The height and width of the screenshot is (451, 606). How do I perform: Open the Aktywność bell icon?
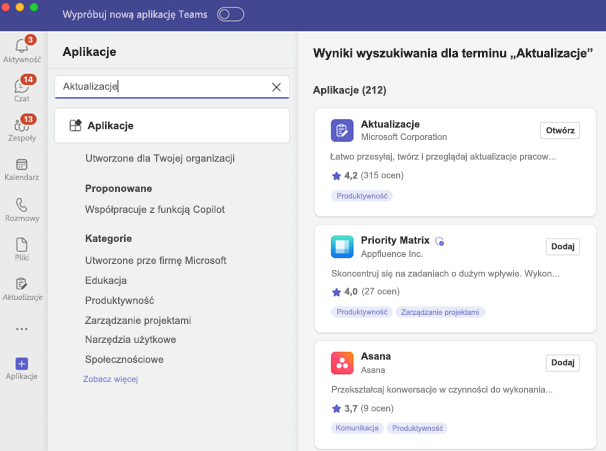pos(21,46)
